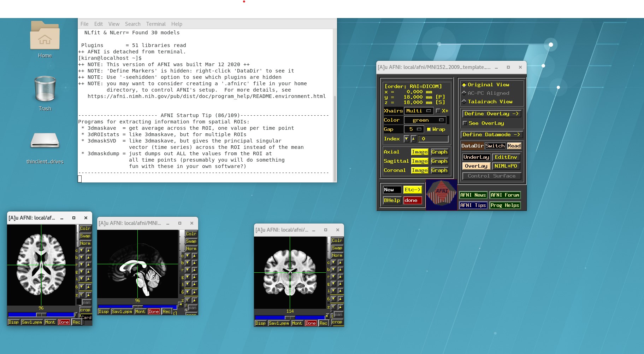Screen dimensions: 644x354
Task: Click gamma 'g' up arrow in axial viewer
Action: pyautogui.click(x=88, y=272)
